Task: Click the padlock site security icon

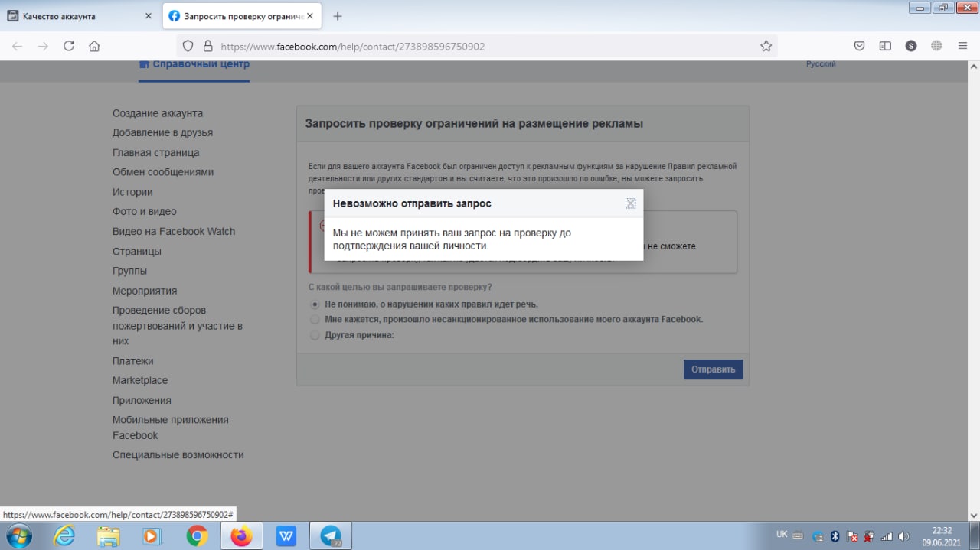Action: 207,46
